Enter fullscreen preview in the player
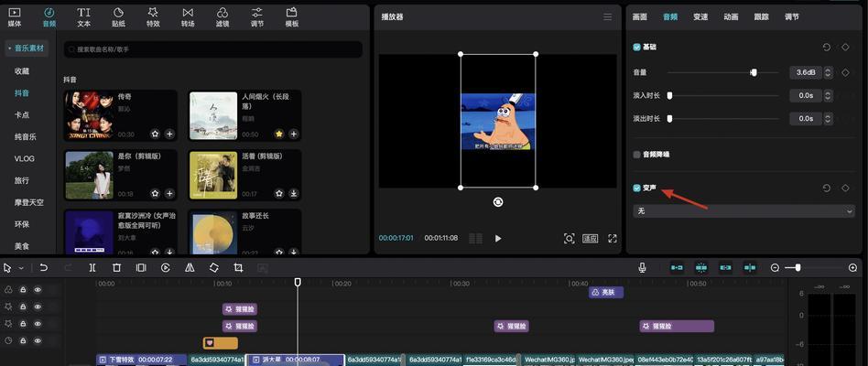This screenshot has width=868, height=366. pyautogui.click(x=613, y=238)
